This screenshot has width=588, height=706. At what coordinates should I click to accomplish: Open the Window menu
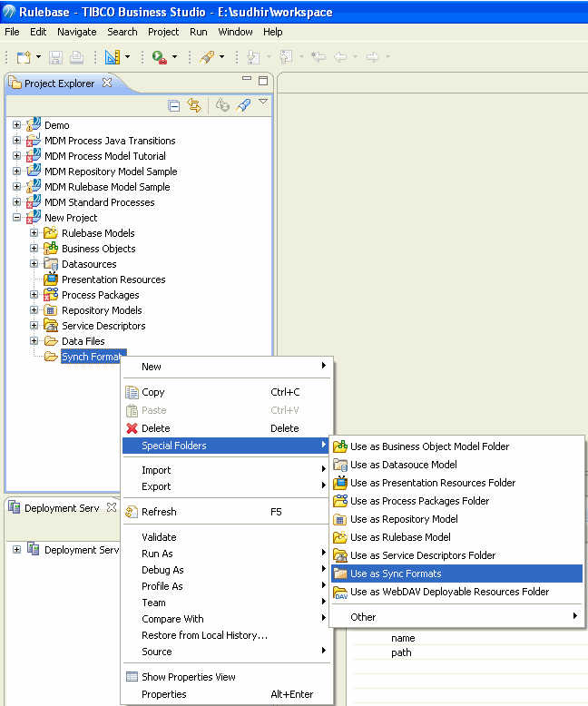coord(235,32)
